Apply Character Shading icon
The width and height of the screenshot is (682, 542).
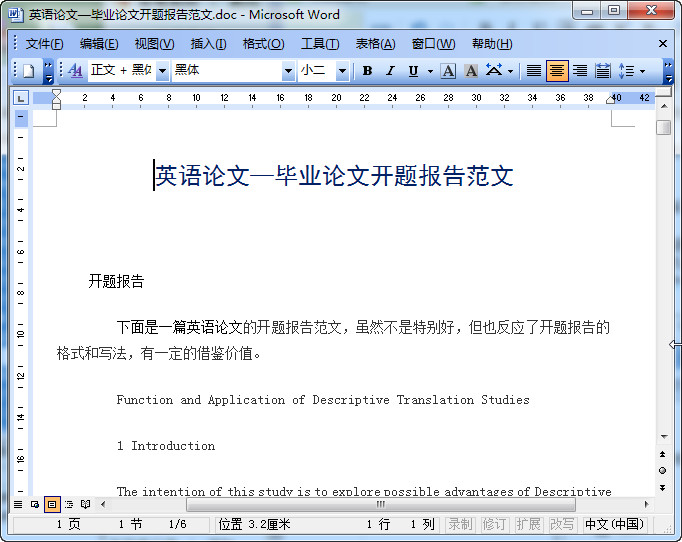pos(471,70)
